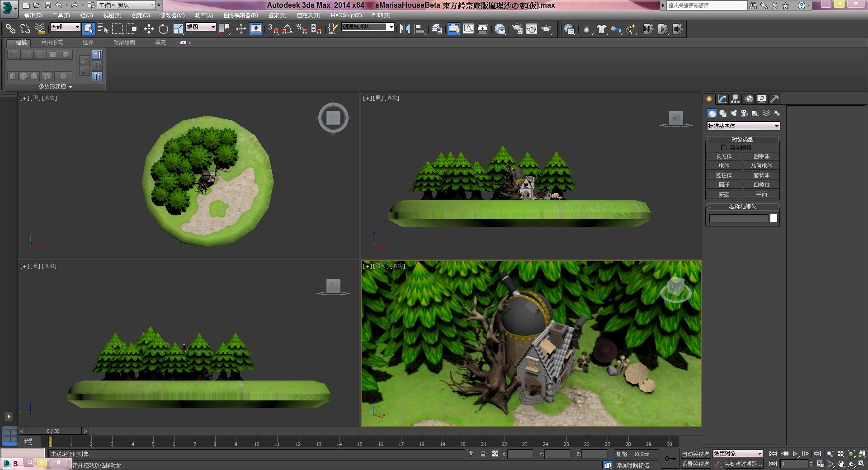Click the Edit Named Selection Sets icon
Screen dimensions: 868x470
[332, 29]
